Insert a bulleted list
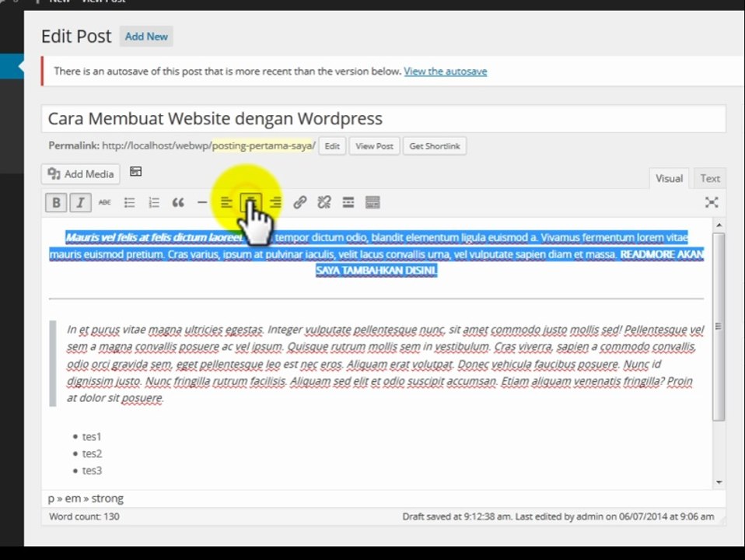This screenshot has height=560, width=745. tap(129, 202)
